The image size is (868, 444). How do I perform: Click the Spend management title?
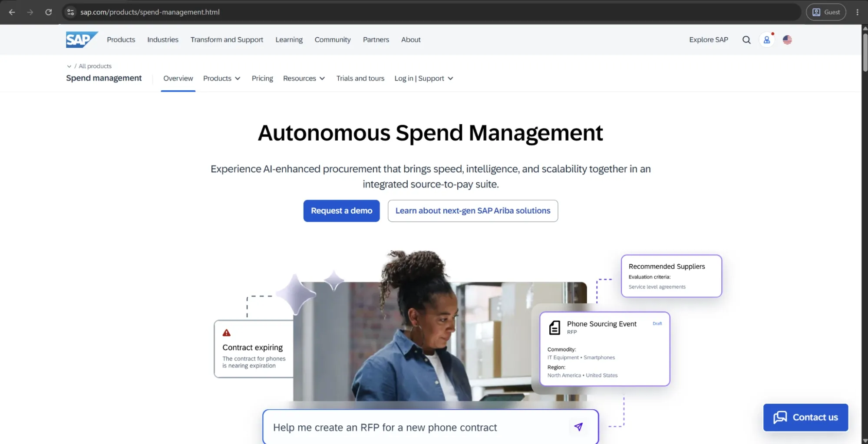click(104, 78)
